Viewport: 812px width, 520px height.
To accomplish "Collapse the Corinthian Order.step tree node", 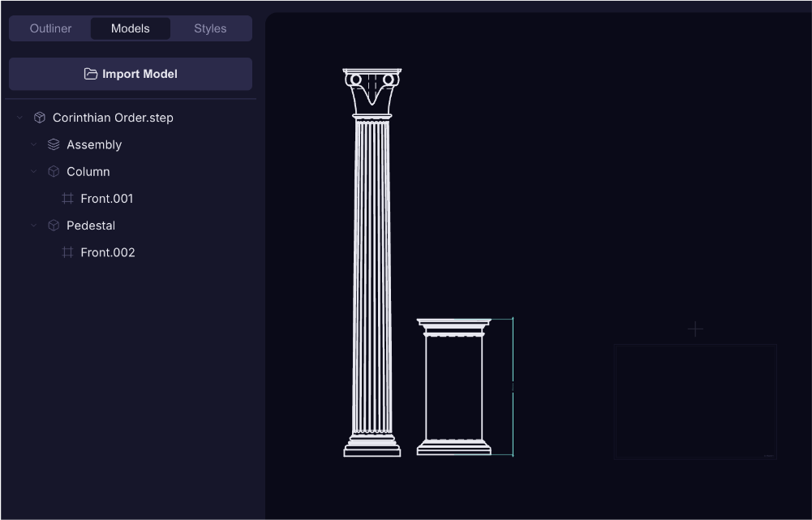I will (x=20, y=118).
